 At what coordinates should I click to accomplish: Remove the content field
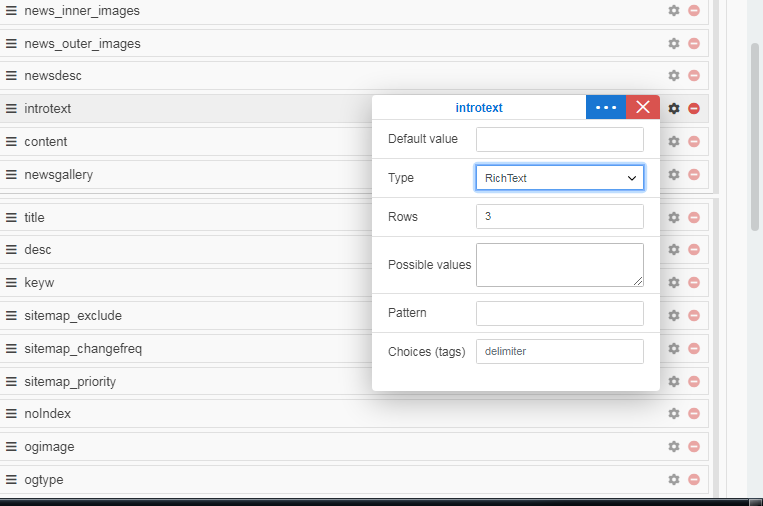(694, 142)
